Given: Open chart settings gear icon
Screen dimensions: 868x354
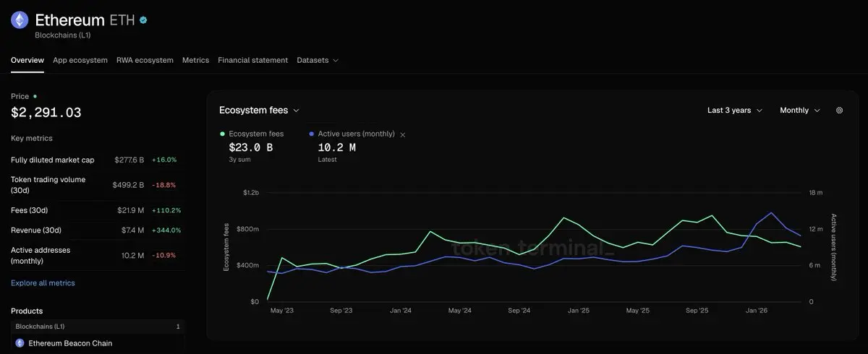Looking at the screenshot, I should coord(839,111).
